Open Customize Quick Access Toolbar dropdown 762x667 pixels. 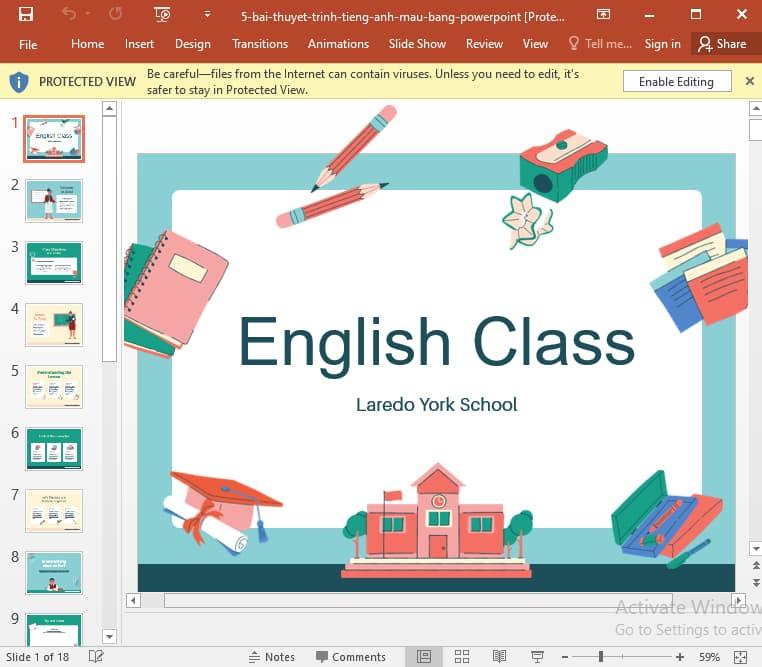(208, 15)
